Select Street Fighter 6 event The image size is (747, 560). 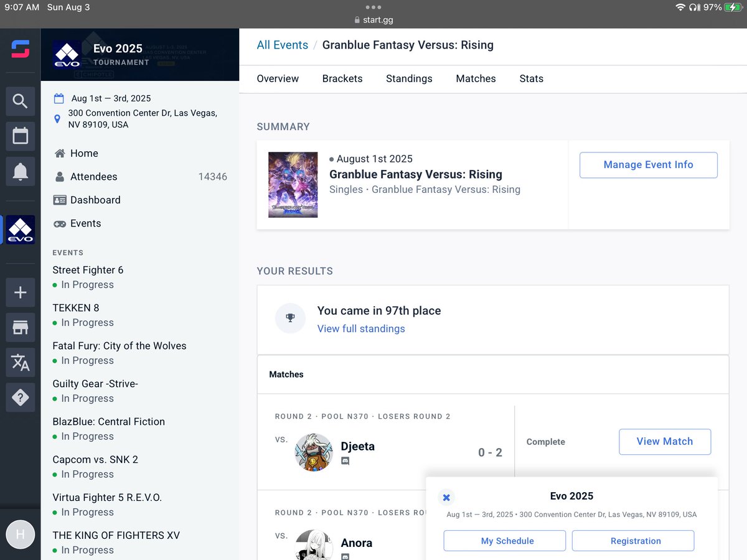(x=88, y=270)
